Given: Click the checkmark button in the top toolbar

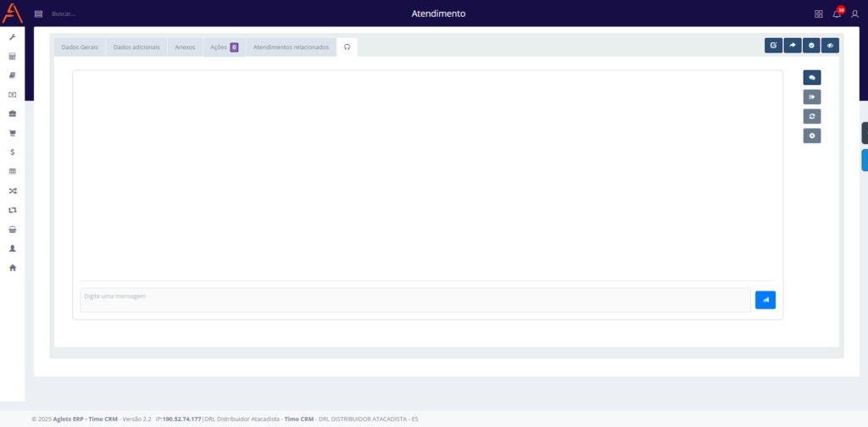Looking at the screenshot, I should tap(811, 46).
